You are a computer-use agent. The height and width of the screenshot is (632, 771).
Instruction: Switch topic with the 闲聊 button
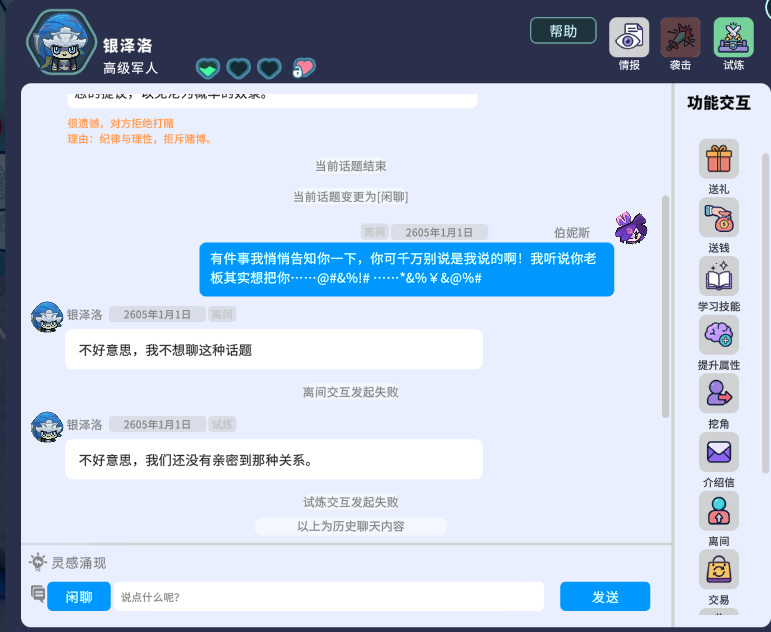79,597
